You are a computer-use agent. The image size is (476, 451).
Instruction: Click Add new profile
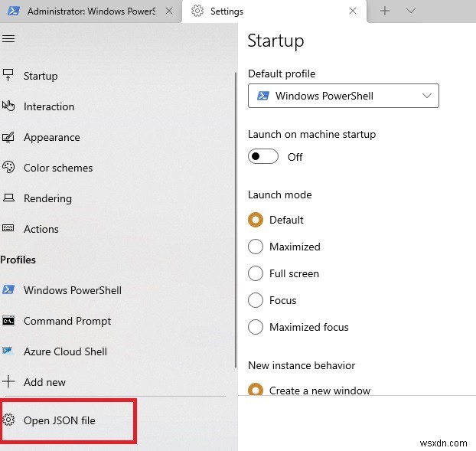click(x=44, y=382)
